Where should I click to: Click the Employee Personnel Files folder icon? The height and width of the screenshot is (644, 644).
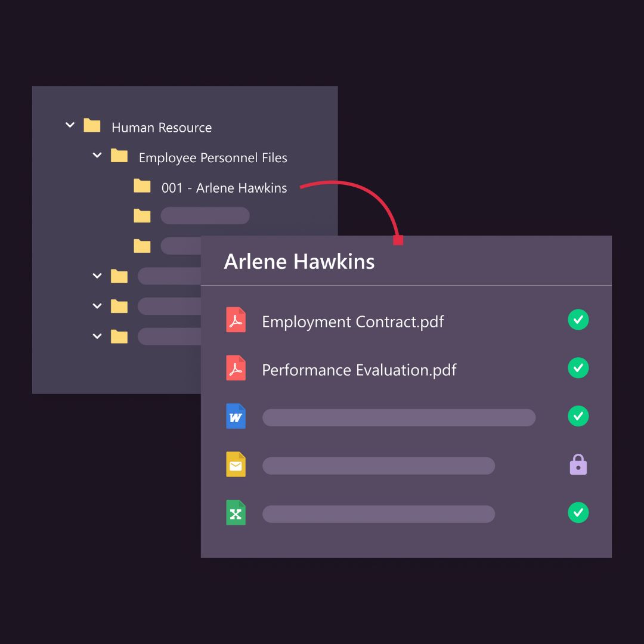click(x=119, y=156)
